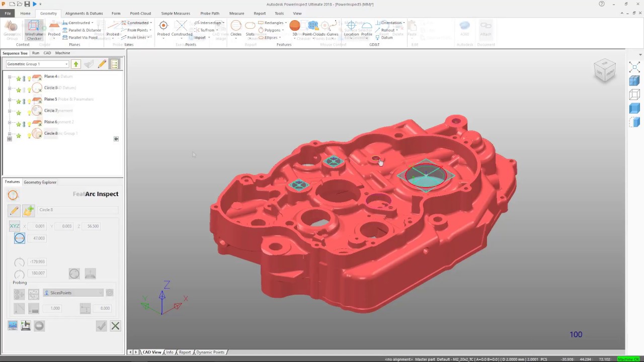The width and height of the screenshot is (644, 362).
Task: Expand the Plane 5 tree node
Action: pos(10,100)
